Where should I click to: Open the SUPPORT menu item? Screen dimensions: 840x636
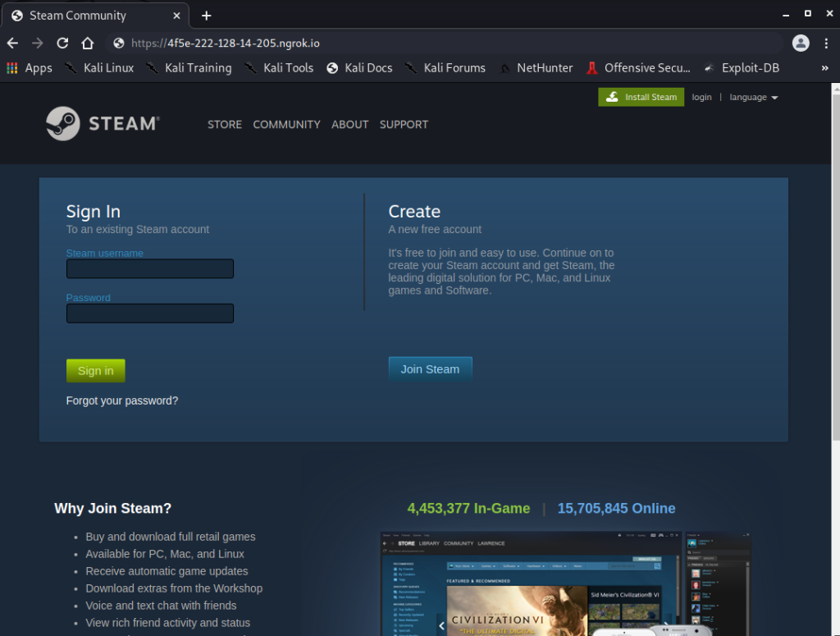404,124
